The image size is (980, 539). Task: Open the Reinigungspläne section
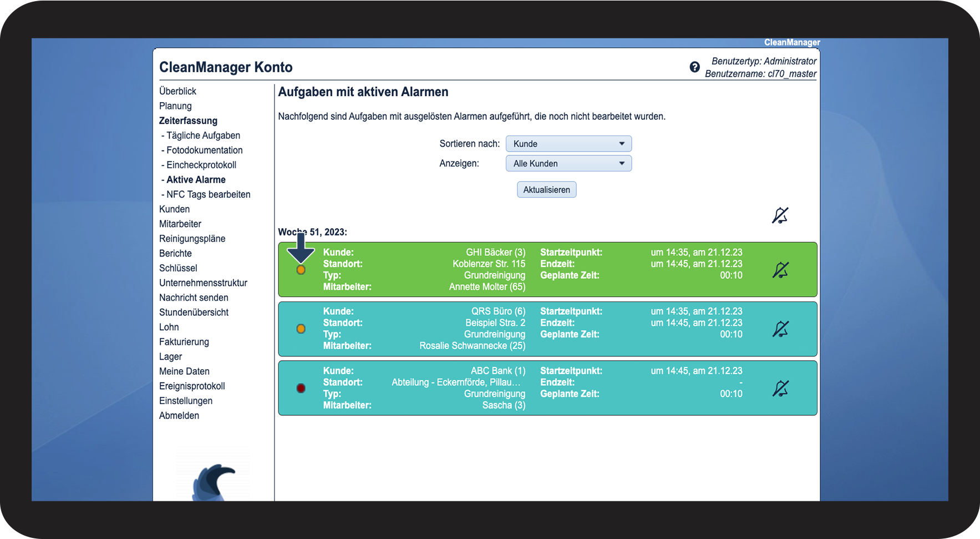(x=192, y=239)
